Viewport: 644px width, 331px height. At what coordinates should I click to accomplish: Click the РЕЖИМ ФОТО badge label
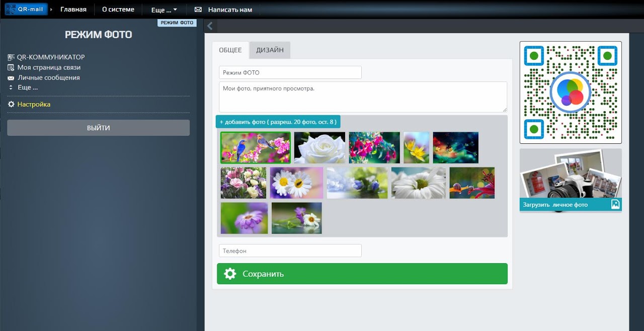click(177, 23)
